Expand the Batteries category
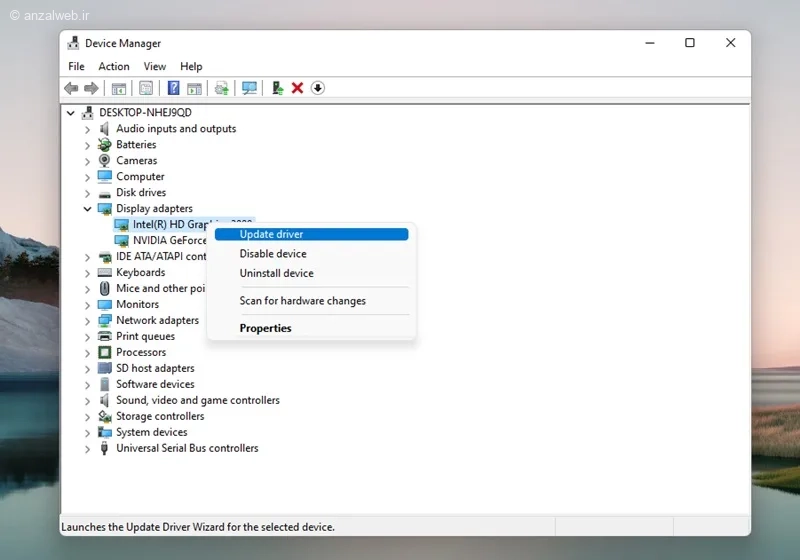Viewport: 800px width, 560px height. [87, 145]
